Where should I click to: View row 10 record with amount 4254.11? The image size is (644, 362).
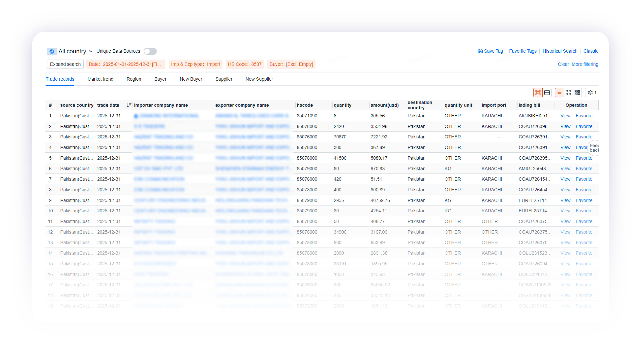pos(565,211)
